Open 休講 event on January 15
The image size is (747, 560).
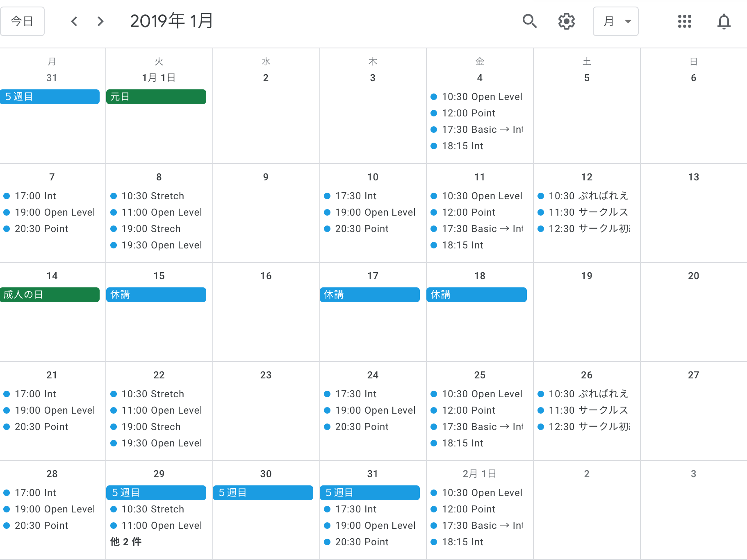156,295
